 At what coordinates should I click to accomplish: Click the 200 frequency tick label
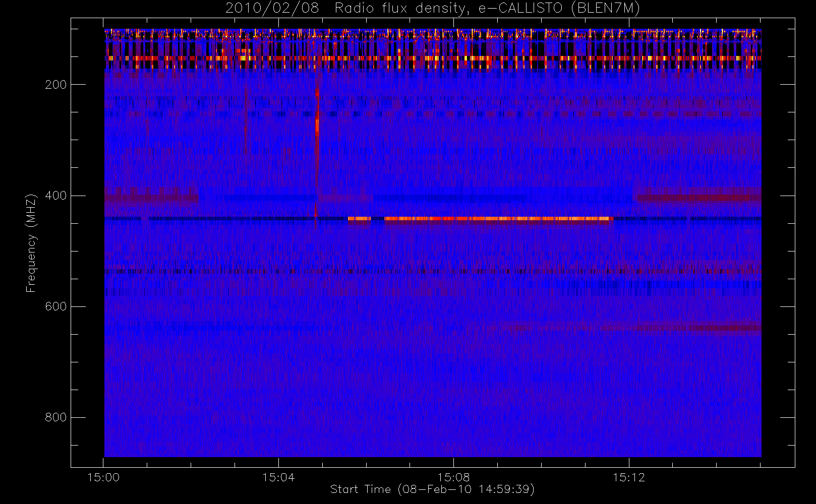(x=55, y=85)
